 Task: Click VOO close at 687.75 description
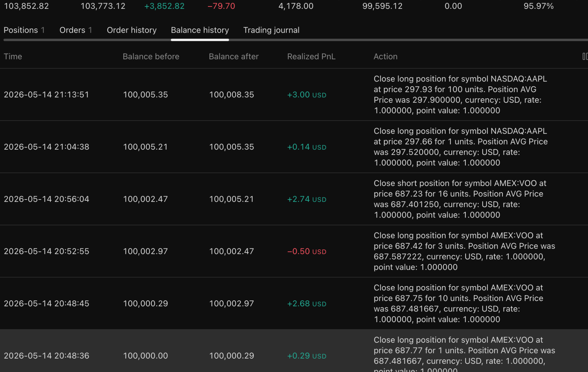click(x=458, y=303)
